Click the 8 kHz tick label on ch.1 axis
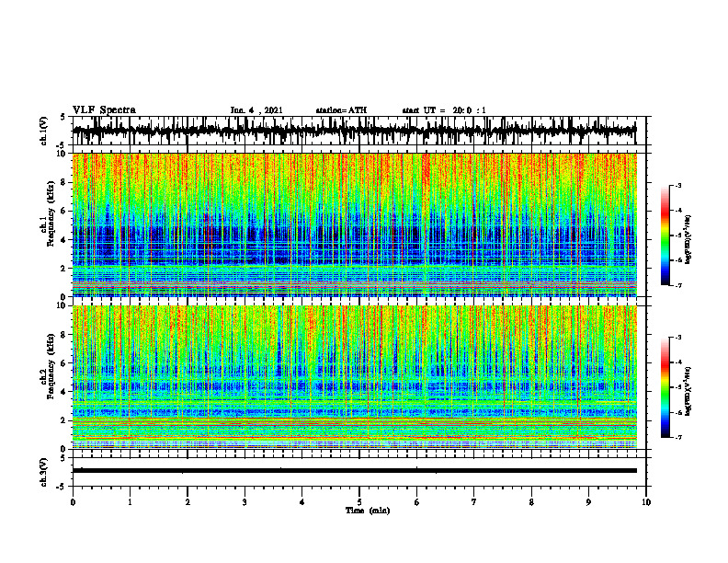 64,182
